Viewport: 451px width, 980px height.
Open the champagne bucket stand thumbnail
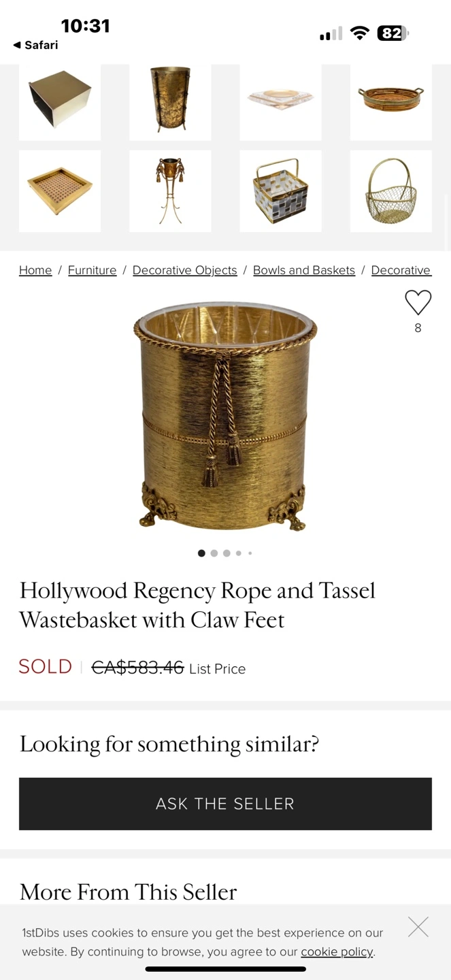pyautogui.click(x=170, y=191)
